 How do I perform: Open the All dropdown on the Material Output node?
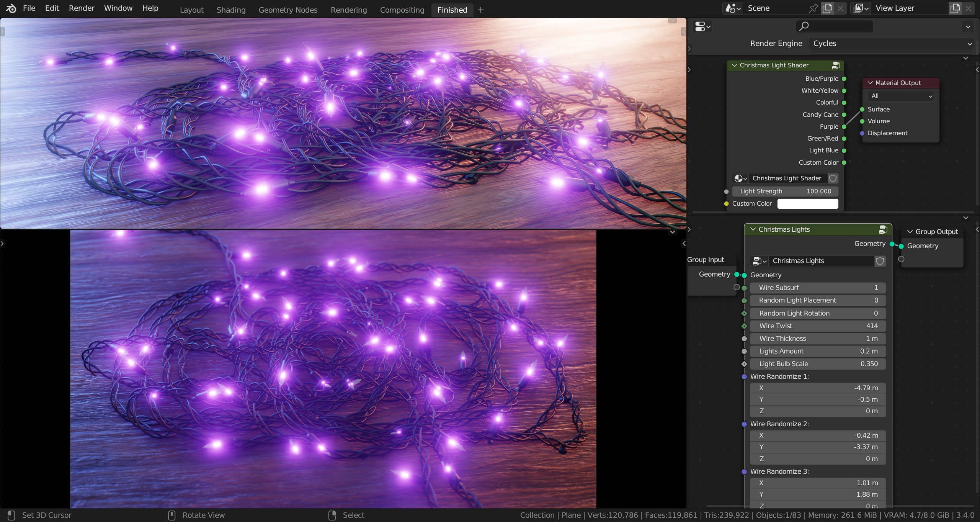coord(900,96)
